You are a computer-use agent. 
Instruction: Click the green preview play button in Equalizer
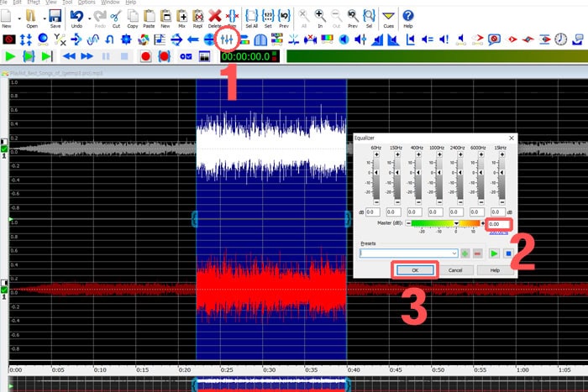[494, 253]
